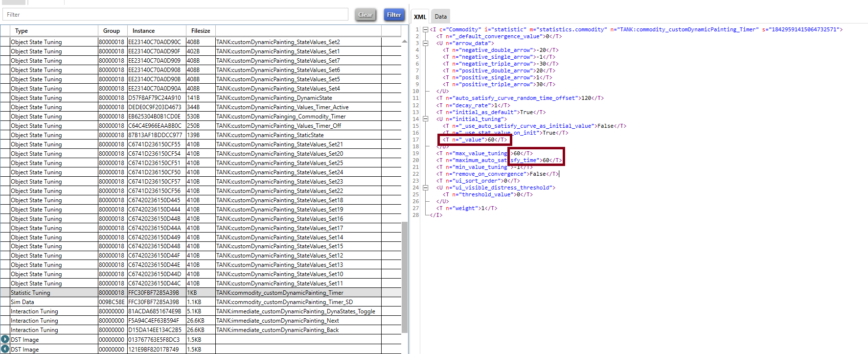The width and height of the screenshot is (868, 354).
Task: Sort by the Group column header
Action: pos(113,30)
